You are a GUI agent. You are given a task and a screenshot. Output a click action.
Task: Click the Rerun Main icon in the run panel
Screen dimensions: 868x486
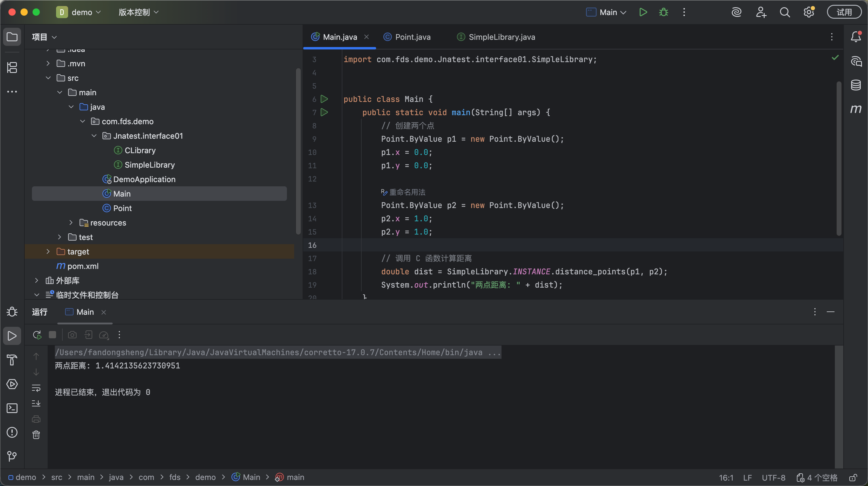click(x=37, y=335)
